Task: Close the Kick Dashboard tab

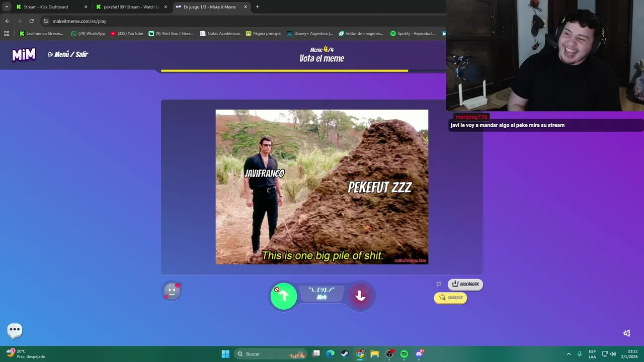Action: (x=86, y=7)
